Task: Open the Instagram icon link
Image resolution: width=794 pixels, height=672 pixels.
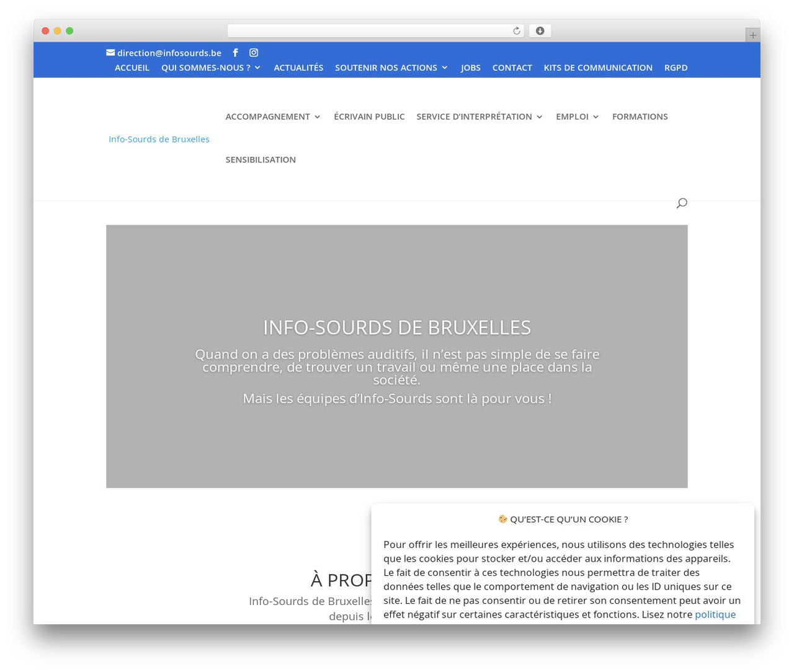Action: 254,53
